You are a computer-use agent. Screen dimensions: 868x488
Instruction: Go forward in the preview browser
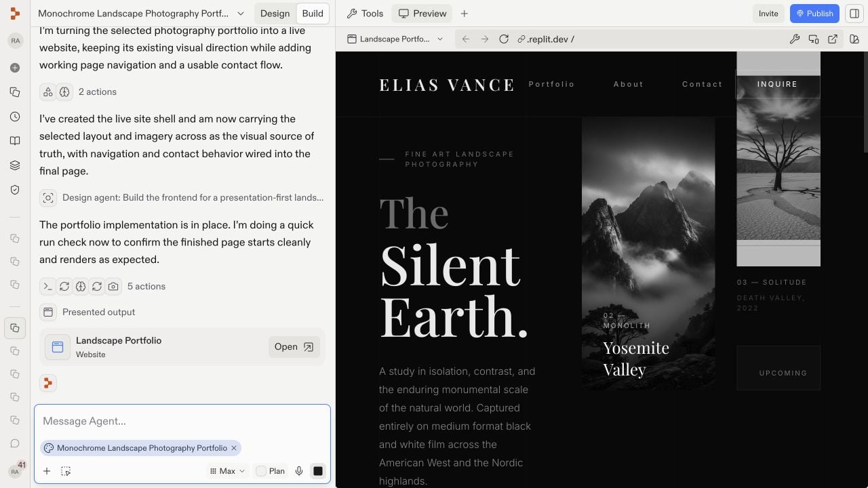point(485,39)
